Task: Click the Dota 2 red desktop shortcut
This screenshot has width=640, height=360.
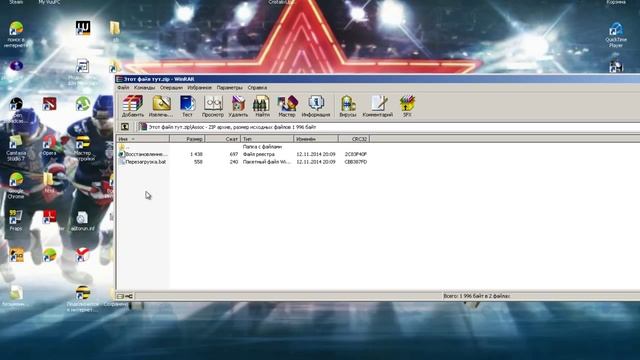Action: click(x=49, y=104)
